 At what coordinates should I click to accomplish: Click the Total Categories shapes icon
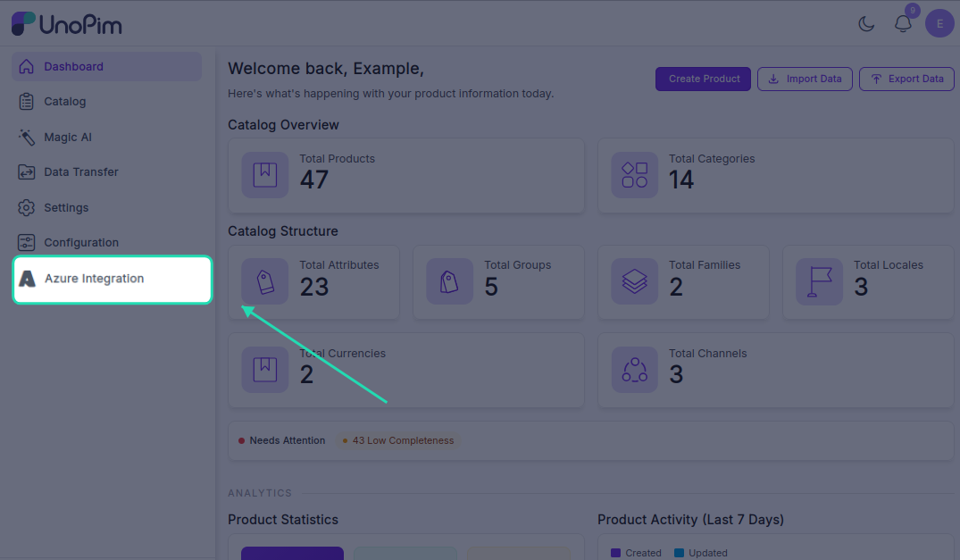point(634,175)
